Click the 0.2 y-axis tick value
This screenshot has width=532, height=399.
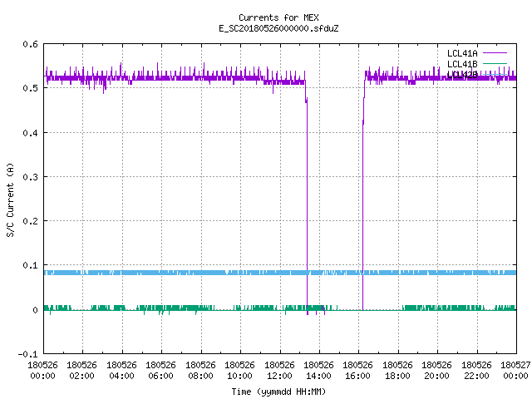coord(30,221)
